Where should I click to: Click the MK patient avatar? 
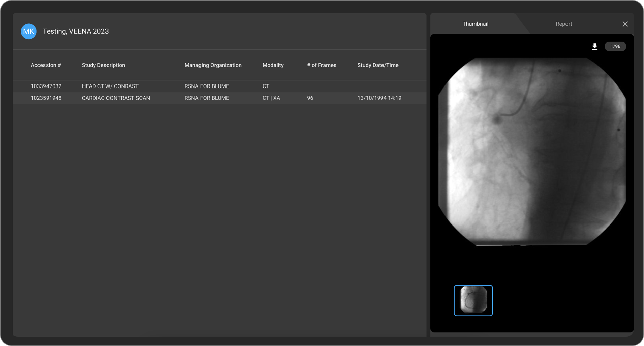[29, 31]
